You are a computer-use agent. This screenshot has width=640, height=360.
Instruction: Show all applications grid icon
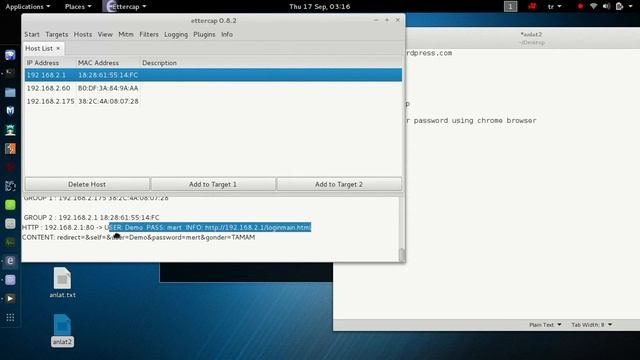pyautogui.click(x=10, y=317)
